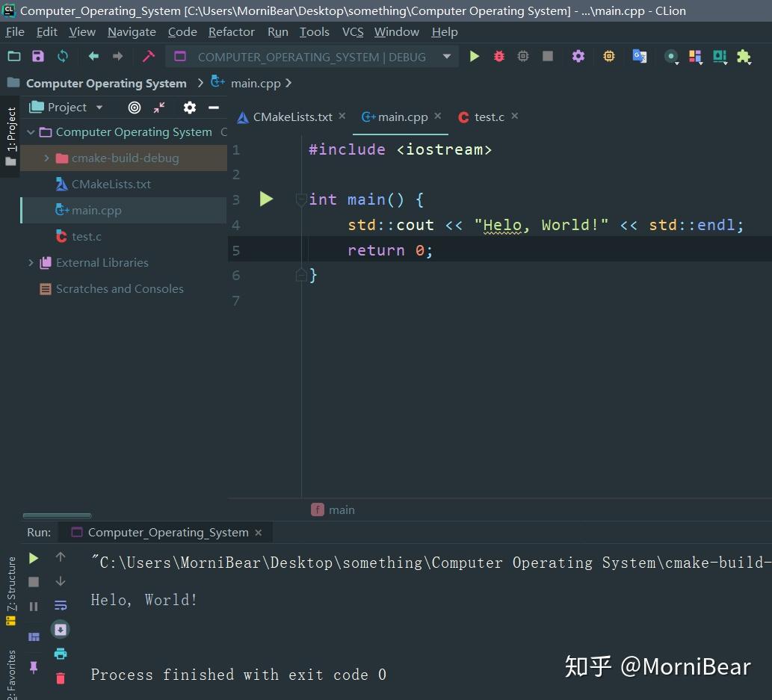Viewport: 772px width, 700px height.
Task: Run with coverage using the shield icon
Action: 522,56
